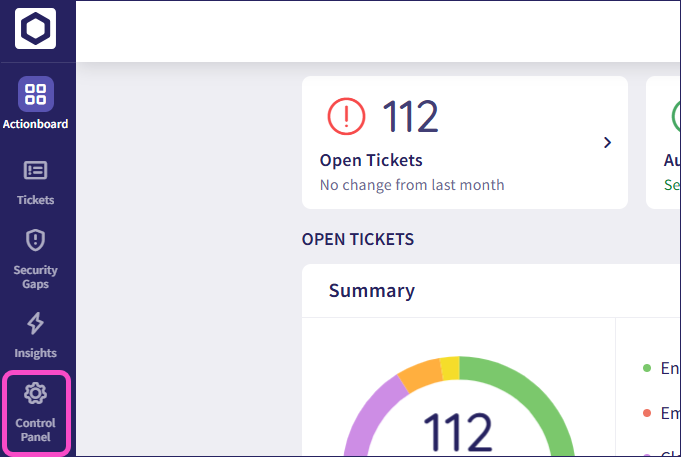Open the Actionboard grid icon
681x457 pixels.
36,94
